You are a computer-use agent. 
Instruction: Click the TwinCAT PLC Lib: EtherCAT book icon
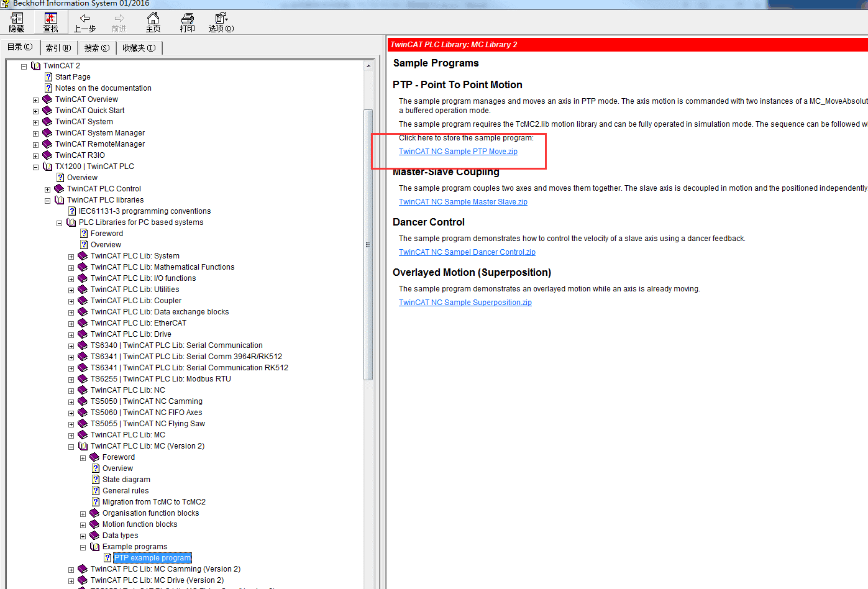[x=83, y=322]
